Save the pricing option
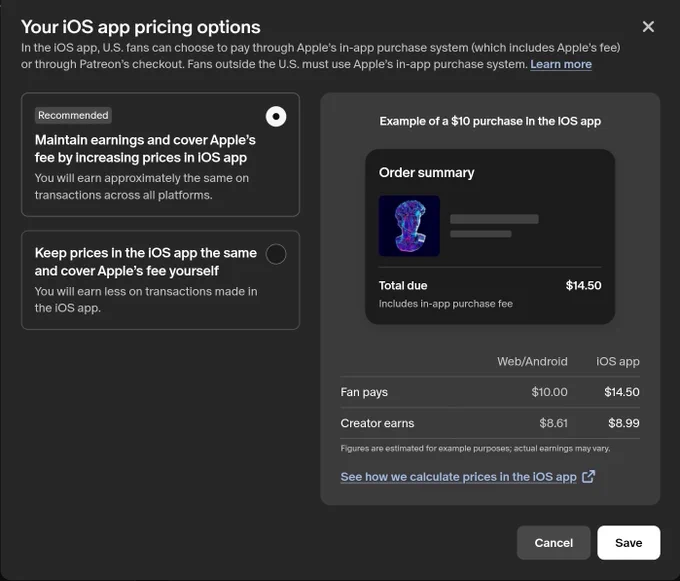Screen dimensions: 680x581 pyautogui.click(x=628, y=543)
